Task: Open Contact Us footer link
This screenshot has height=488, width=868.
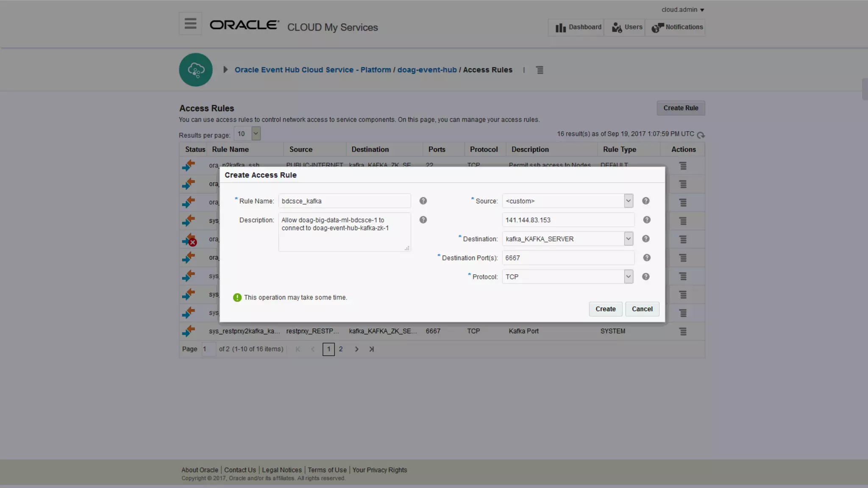Action: [x=240, y=470]
